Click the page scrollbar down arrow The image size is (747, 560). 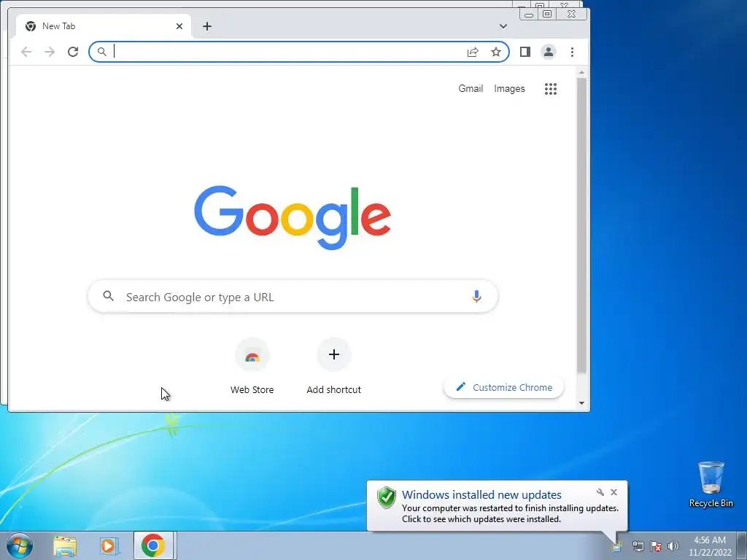coord(581,402)
